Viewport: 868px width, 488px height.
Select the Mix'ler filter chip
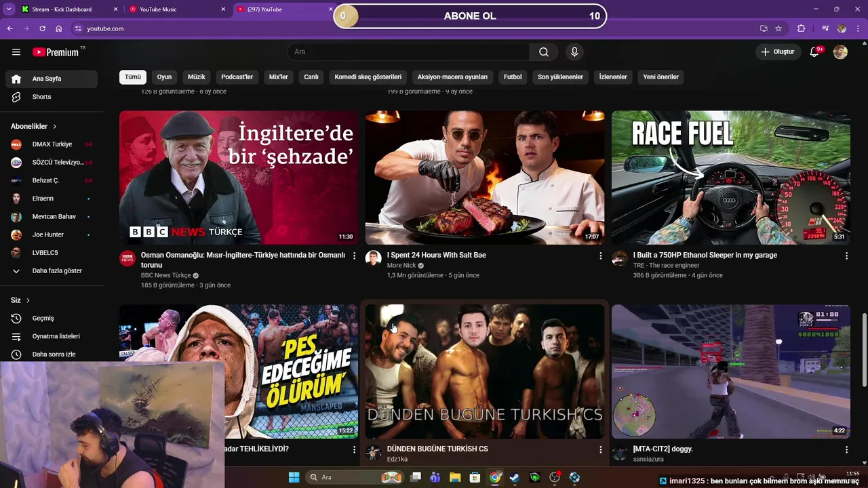279,77
